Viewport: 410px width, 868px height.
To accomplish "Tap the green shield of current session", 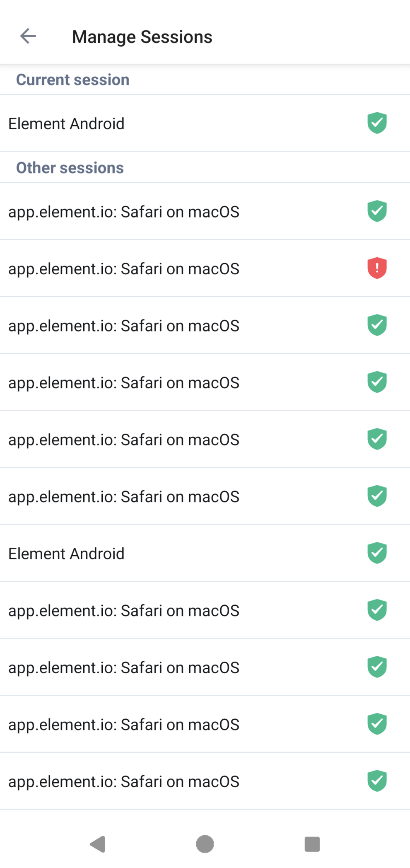I will (x=377, y=123).
